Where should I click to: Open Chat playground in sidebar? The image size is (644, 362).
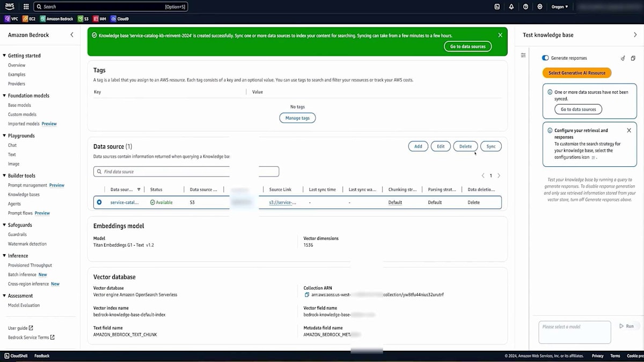pyautogui.click(x=12, y=145)
